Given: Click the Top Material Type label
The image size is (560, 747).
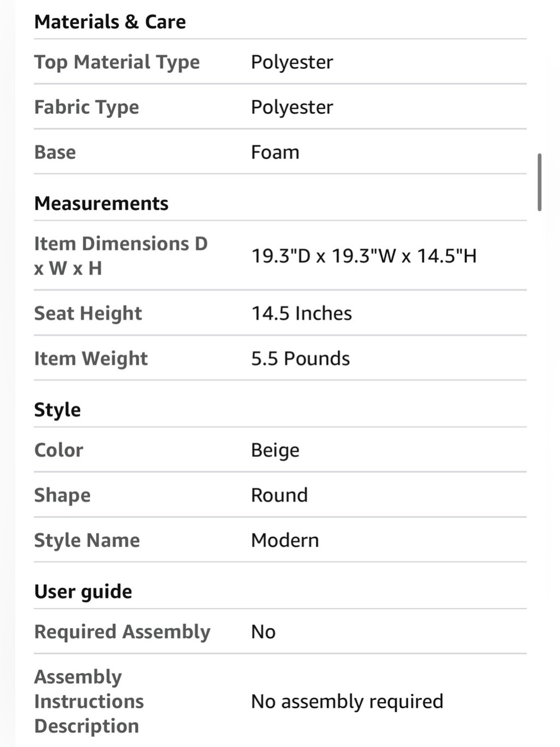Looking at the screenshot, I should pos(117,62).
